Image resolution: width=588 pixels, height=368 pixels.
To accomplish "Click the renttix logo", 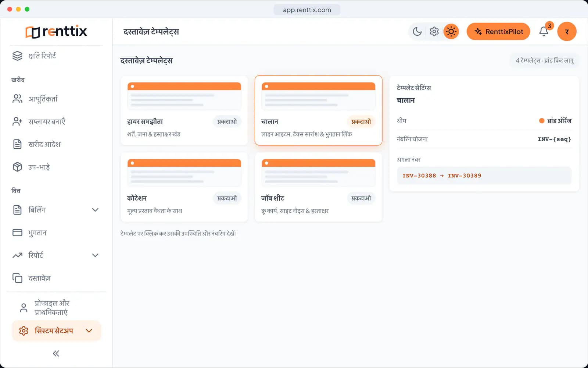I will pyautogui.click(x=56, y=32).
